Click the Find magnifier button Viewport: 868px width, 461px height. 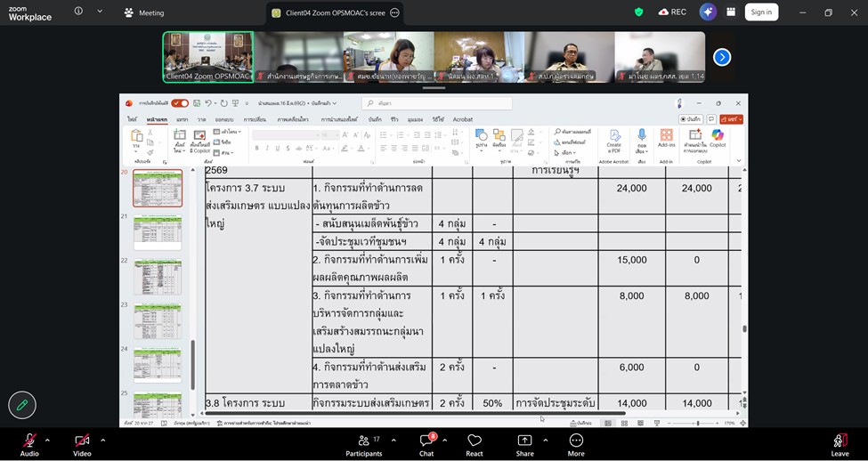[x=572, y=132]
